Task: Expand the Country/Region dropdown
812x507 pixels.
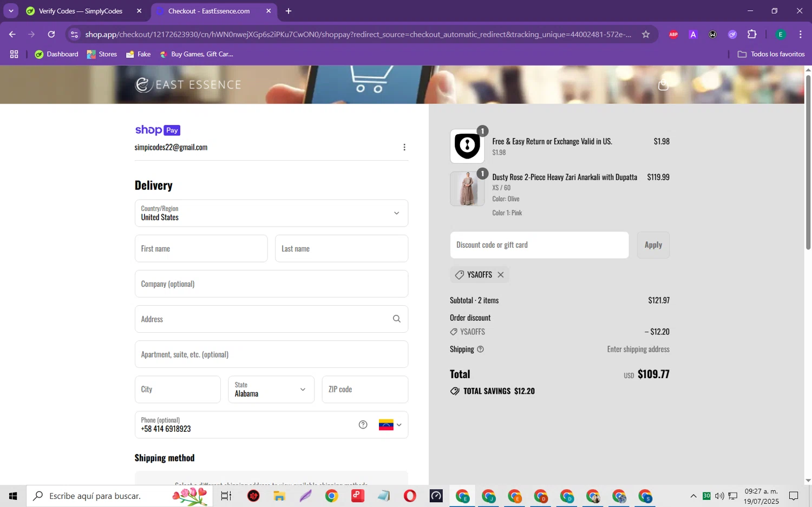Action: pos(271,213)
